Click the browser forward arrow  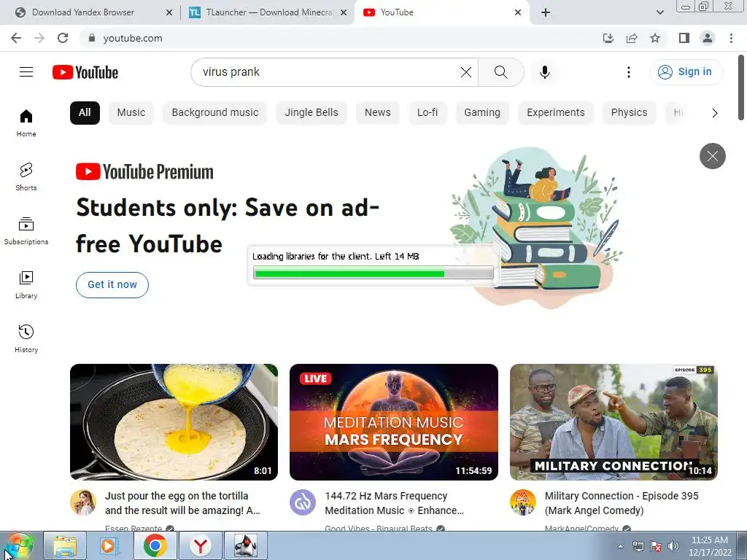point(39,38)
